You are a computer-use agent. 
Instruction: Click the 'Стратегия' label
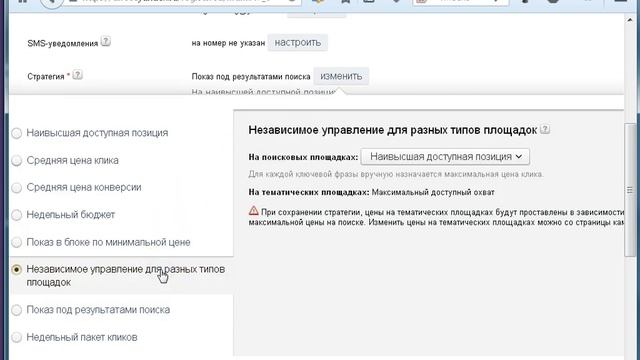[46, 77]
